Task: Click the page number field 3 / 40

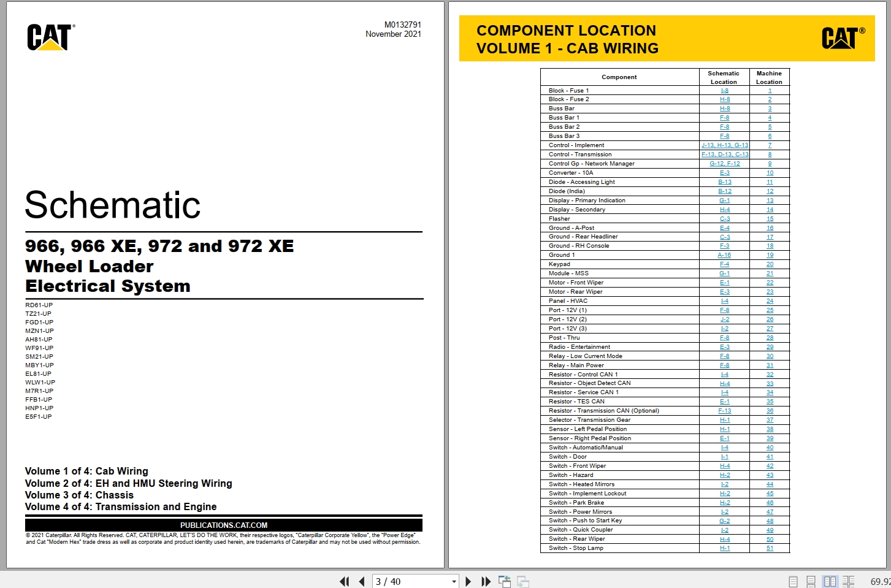Action: click(x=411, y=581)
